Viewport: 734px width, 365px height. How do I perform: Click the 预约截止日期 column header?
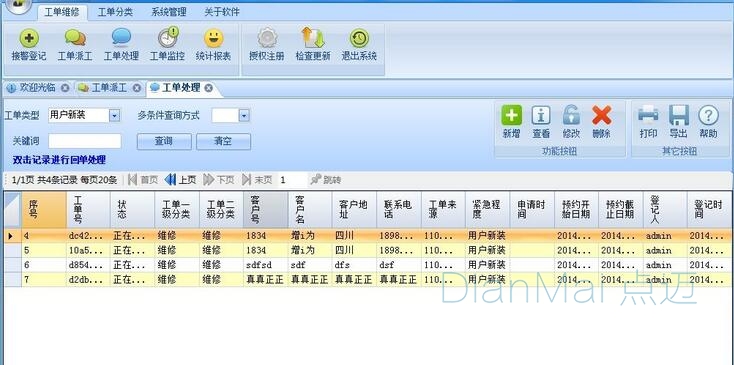tap(621, 210)
